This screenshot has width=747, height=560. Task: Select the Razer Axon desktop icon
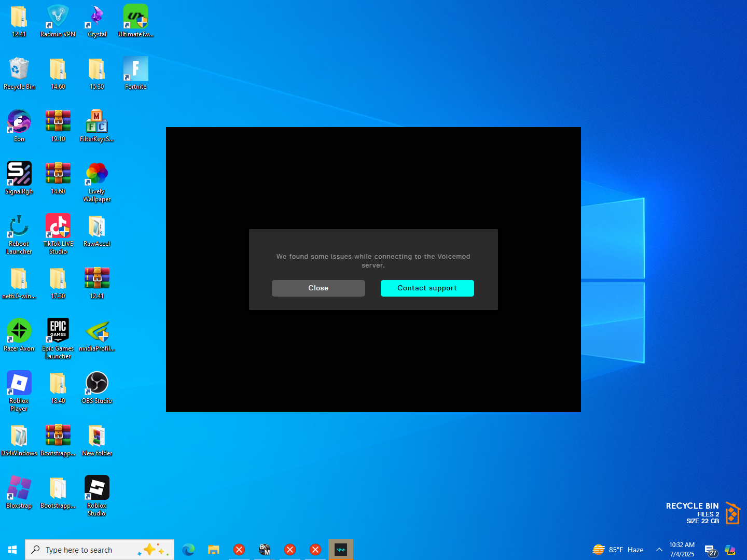[19, 331]
